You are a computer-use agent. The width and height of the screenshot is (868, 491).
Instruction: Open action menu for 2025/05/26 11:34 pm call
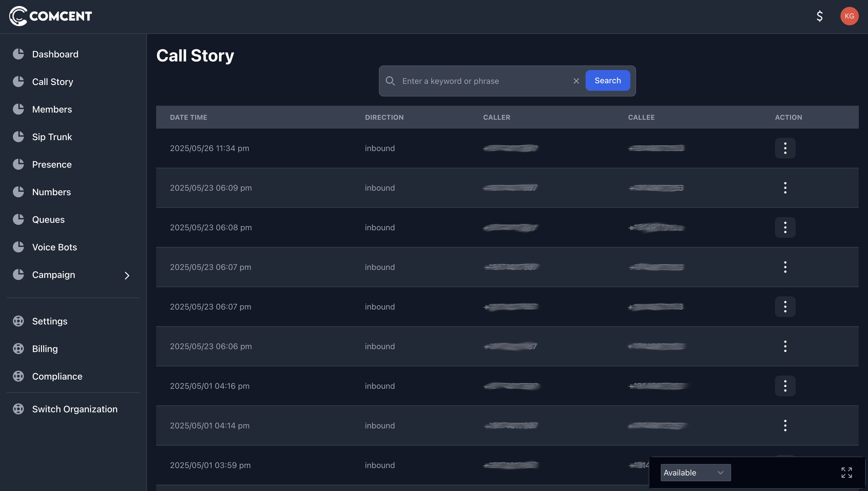(x=785, y=148)
